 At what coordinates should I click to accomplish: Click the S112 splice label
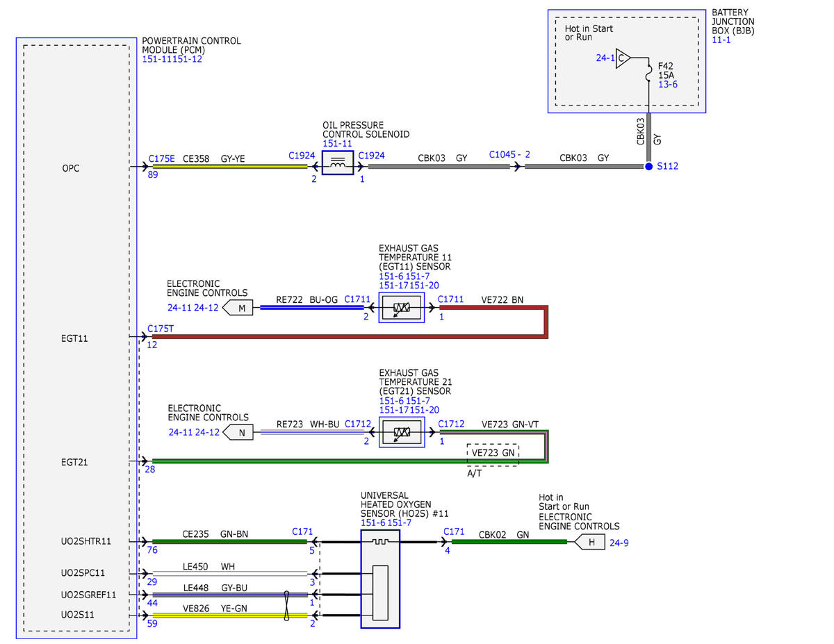(668, 167)
